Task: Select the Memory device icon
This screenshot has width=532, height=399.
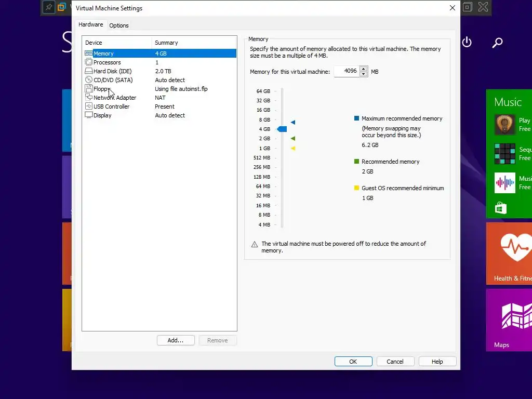Action: point(88,54)
